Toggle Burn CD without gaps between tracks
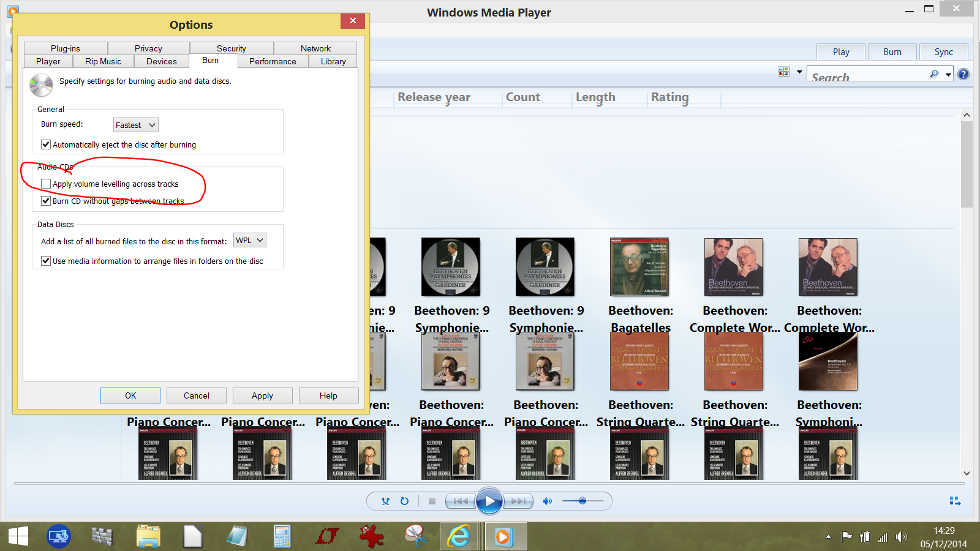 (x=46, y=201)
